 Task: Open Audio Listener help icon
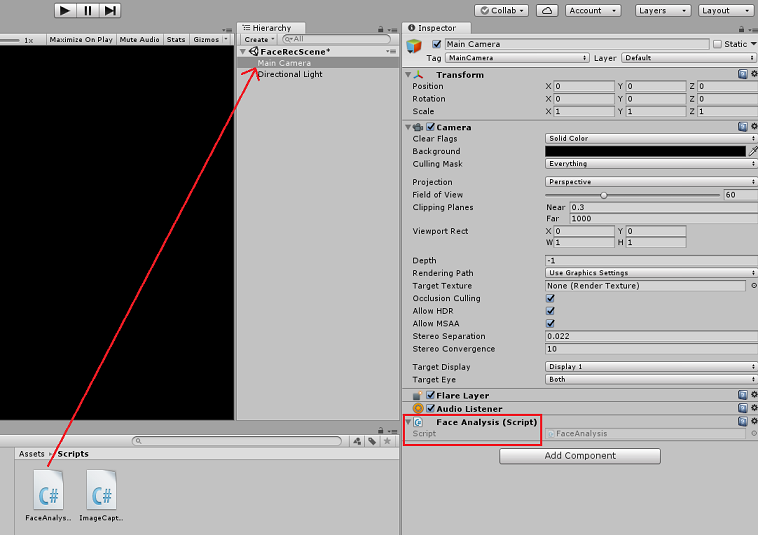[x=743, y=408]
